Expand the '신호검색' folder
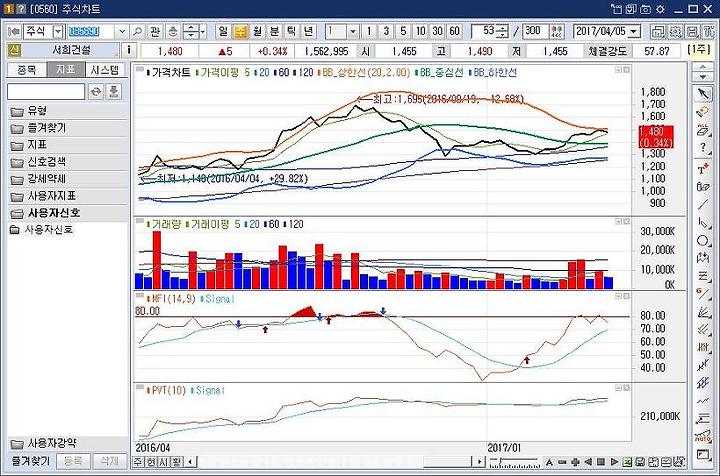 (x=67, y=162)
